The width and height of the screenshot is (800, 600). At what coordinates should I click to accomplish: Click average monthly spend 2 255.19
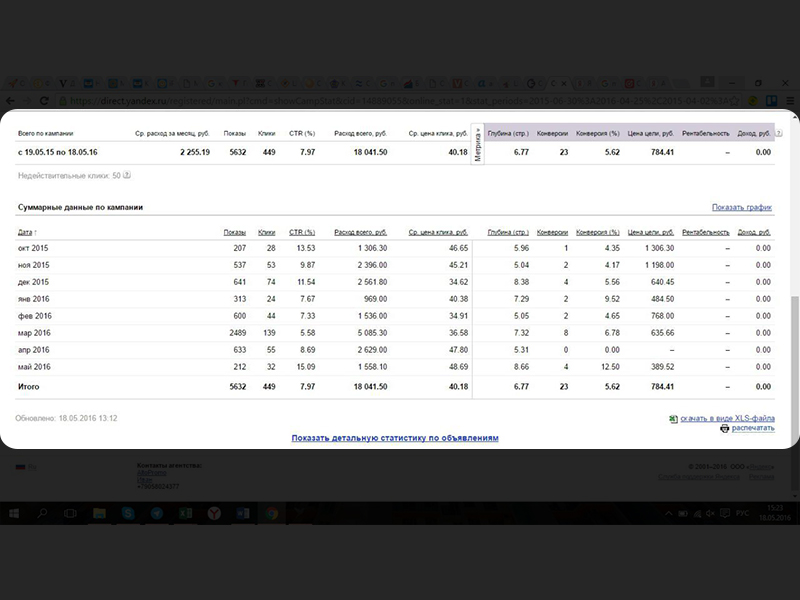click(195, 152)
